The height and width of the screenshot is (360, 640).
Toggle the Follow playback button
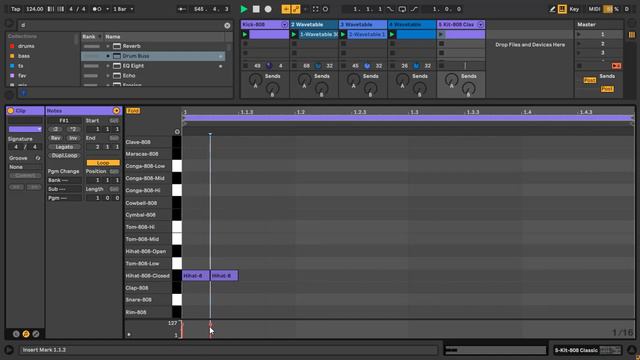[182, 9]
